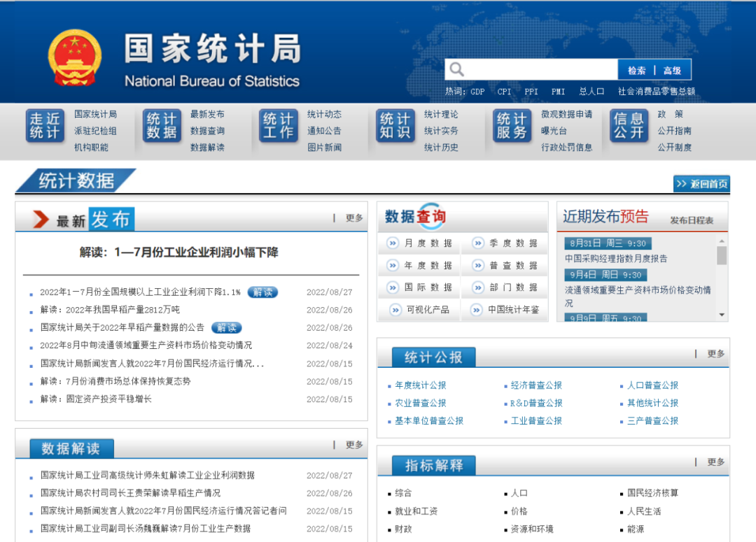Viewport: 756px width, 542px height.
Task: Select hot word 社会消费品零售总额
Action: tap(657, 92)
